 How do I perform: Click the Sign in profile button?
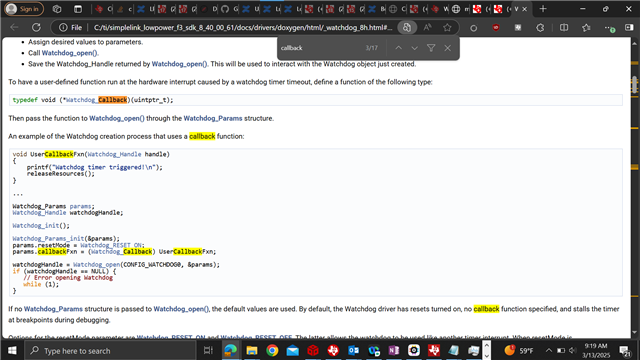23,9
